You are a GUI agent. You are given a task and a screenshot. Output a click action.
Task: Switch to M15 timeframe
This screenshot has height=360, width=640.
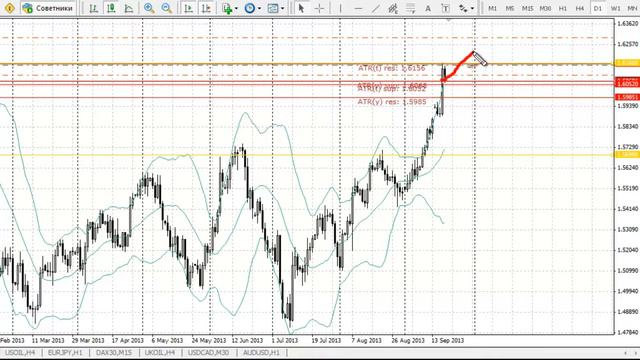tap(527, 8)
